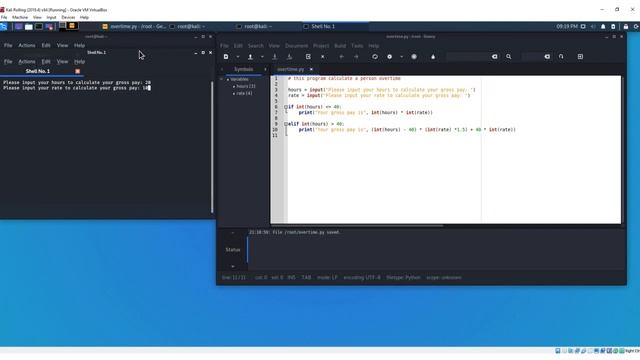640x360 pixels.
Task: Close the overtime.py document tab
Action: (x=311, y=69)
